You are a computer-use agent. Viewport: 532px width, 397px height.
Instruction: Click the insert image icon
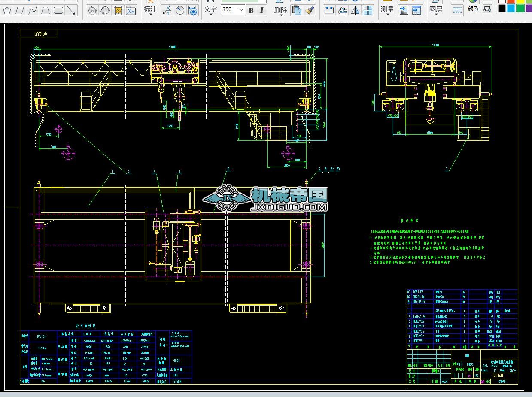click(x=131, y=11)
